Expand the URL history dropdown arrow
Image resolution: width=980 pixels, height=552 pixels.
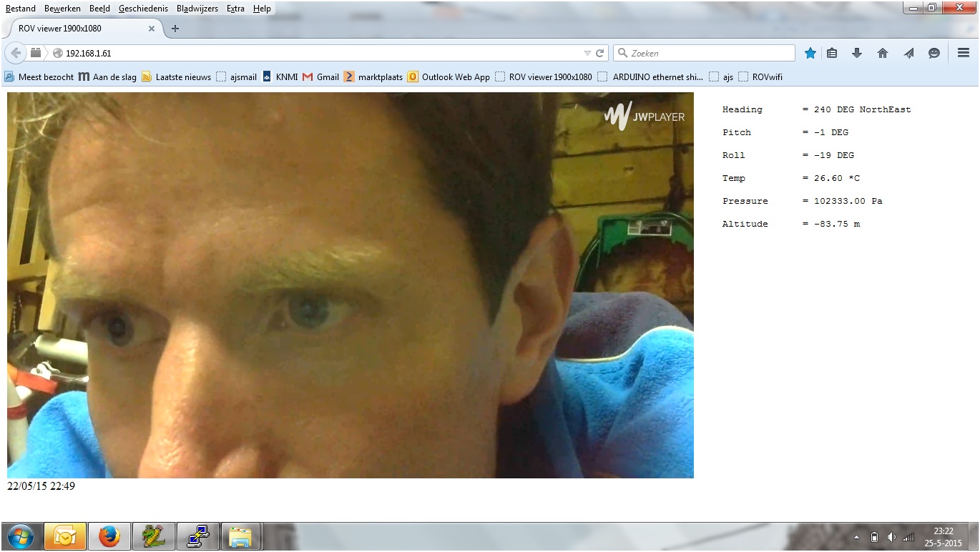(x=587, y=53)
